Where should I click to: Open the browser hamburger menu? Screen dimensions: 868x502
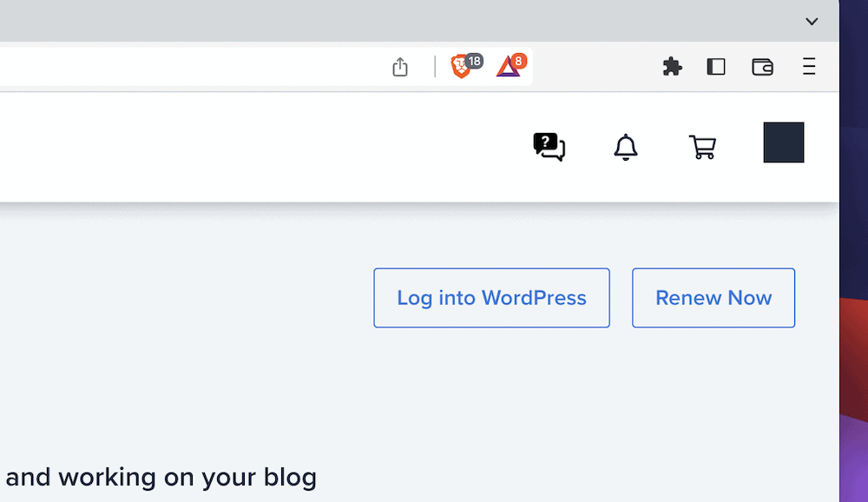(809, 66)
